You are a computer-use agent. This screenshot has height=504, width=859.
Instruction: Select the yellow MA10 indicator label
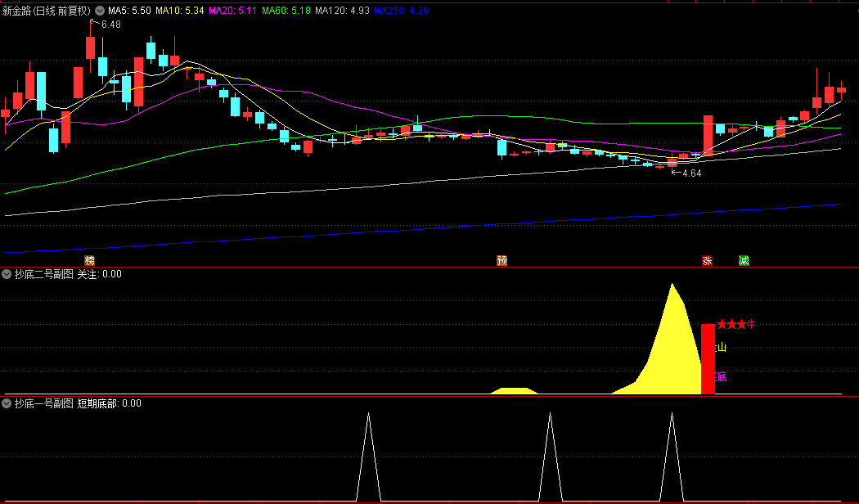point(180,11)
